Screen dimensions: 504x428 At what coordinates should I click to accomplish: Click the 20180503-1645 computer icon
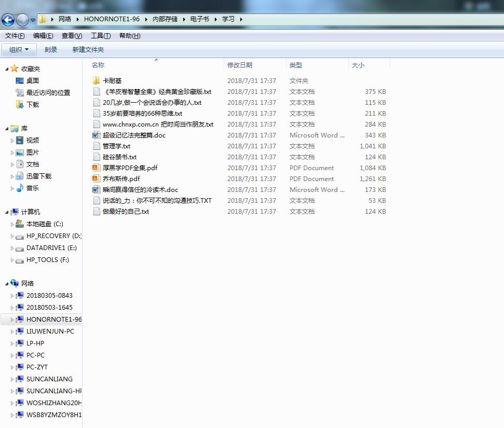(20, 307)
